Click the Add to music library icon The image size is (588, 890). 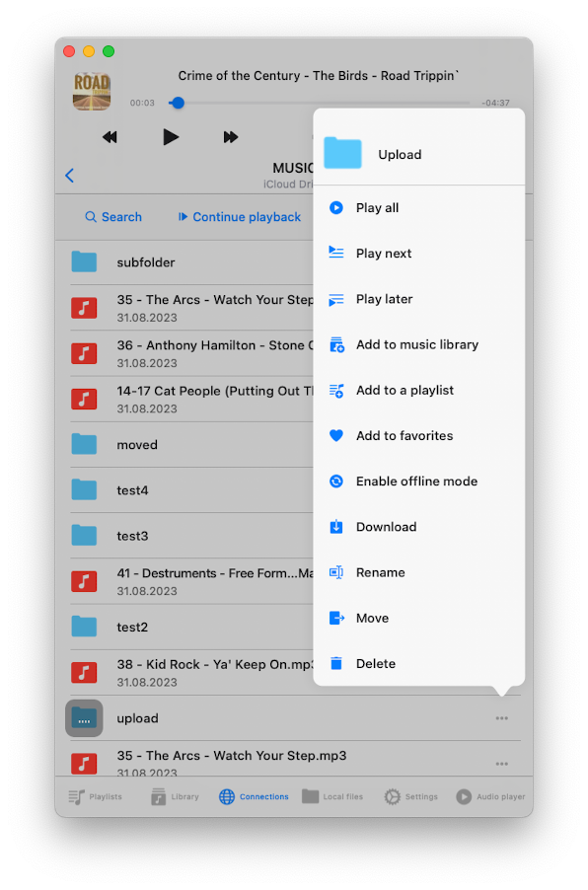coord(336,344)
